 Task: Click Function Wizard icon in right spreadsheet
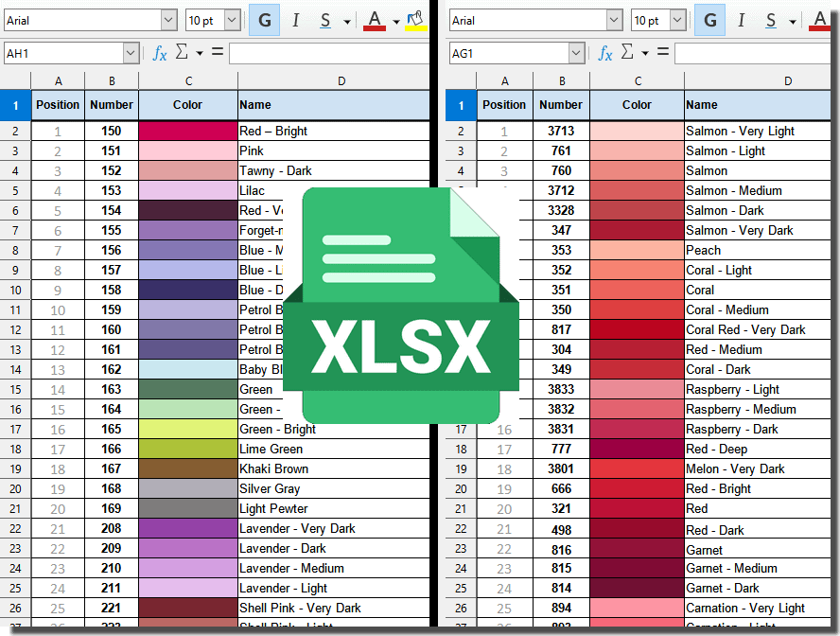[x=606, y=53]
